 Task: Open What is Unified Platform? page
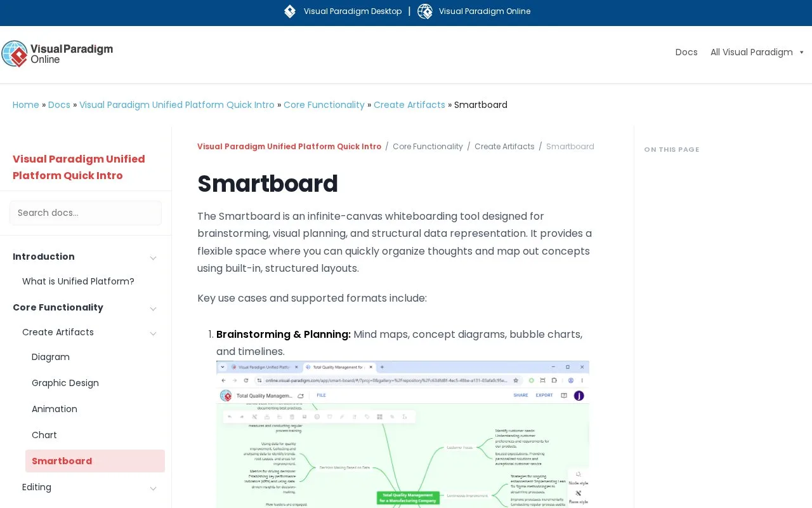coord(78,281)
